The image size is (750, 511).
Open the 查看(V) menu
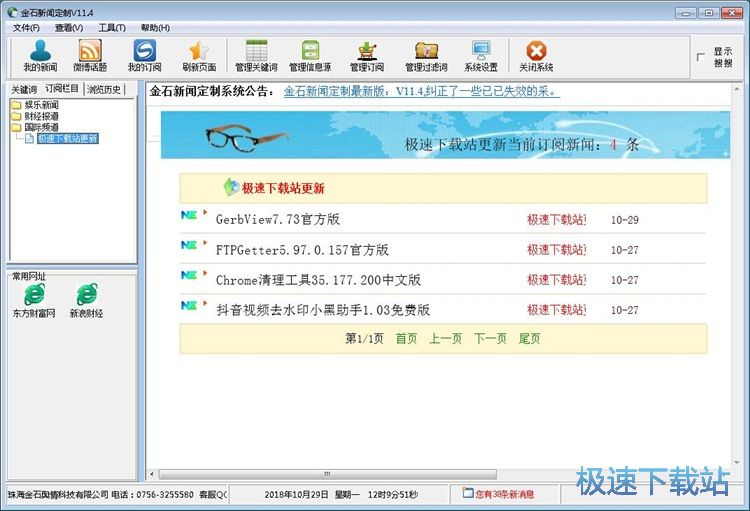click(x=69, y=28)
